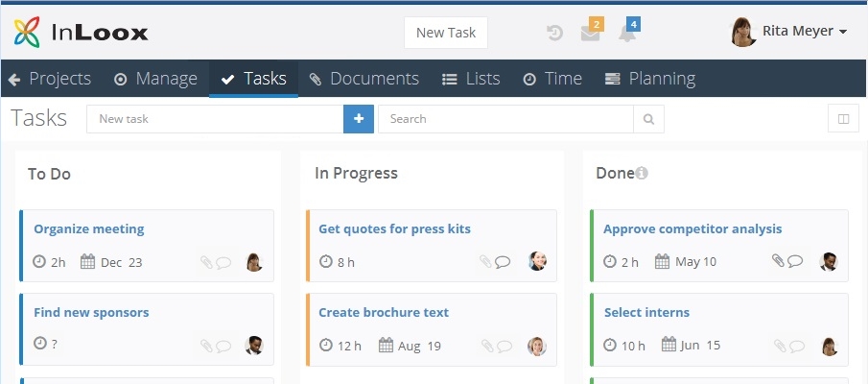Click 2 h effort on Approve competitor analysis

coord(621,261)
